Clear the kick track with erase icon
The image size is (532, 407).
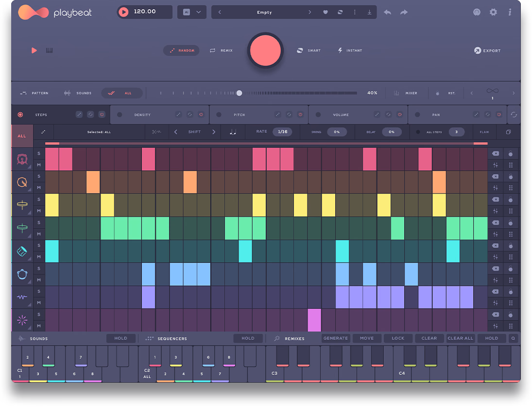[496, 154]
